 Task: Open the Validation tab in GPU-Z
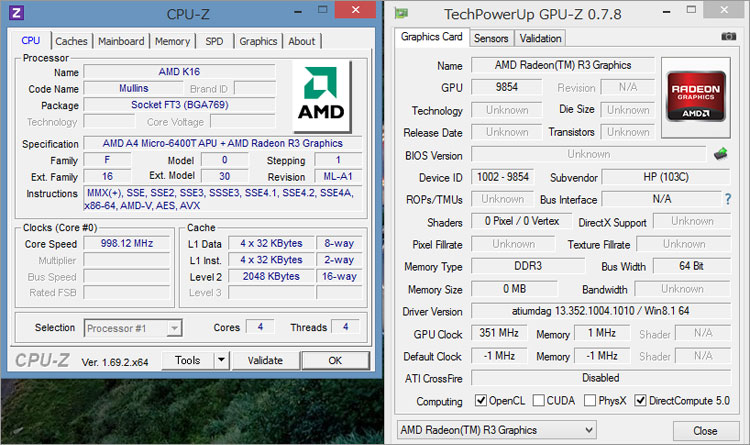[x=540, y=38]
